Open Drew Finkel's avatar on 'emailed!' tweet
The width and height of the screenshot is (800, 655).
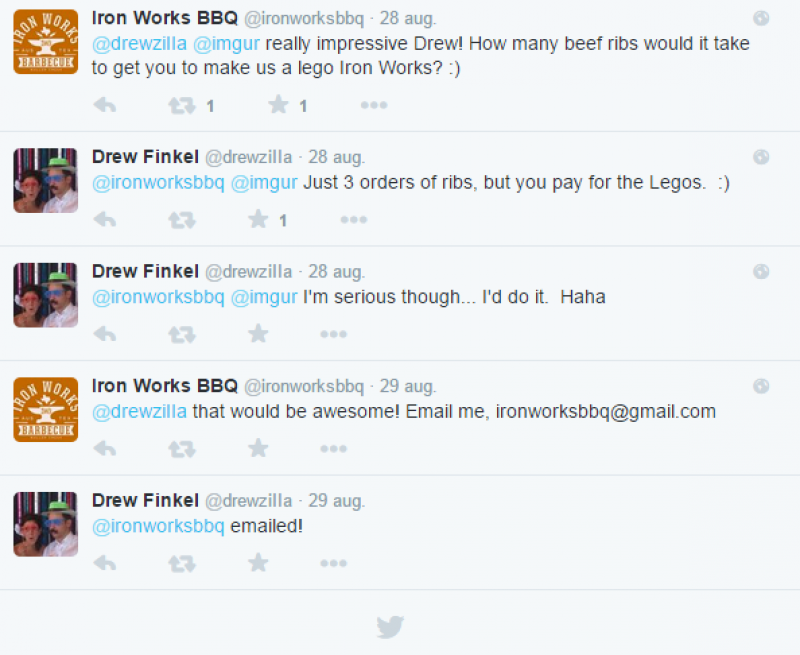tap(45, 524)
